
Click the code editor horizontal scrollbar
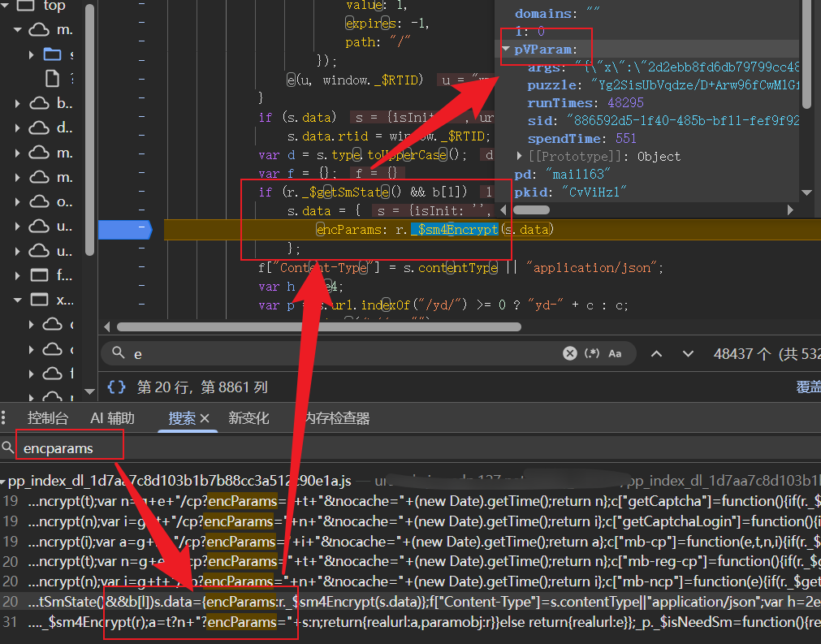[319, 326]
